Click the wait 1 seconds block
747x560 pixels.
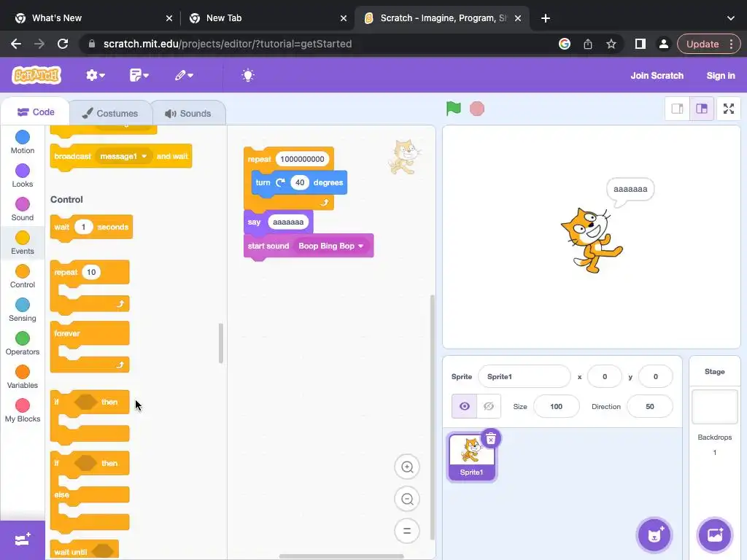91,227
